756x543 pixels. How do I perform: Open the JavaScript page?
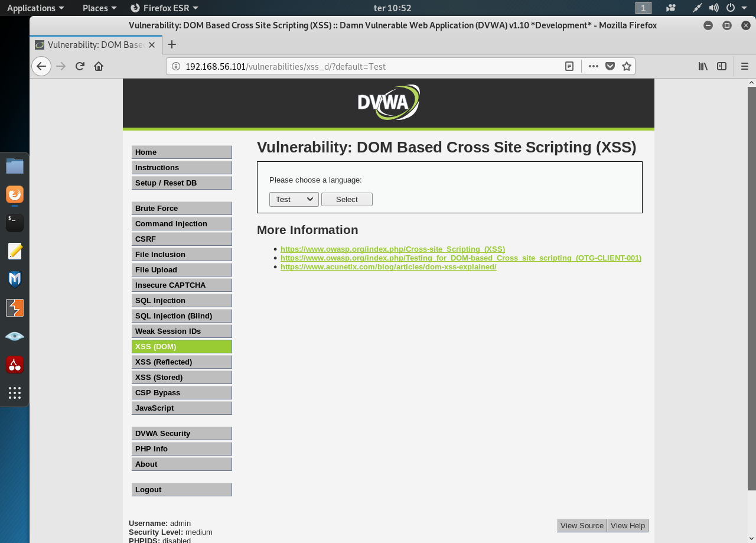[182, 408]
